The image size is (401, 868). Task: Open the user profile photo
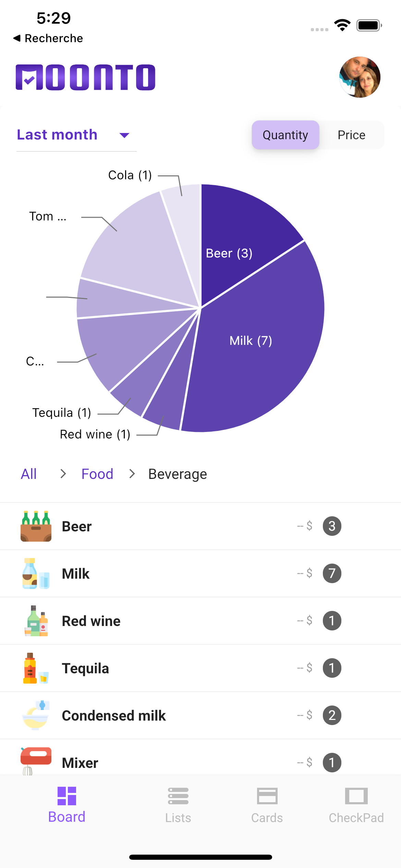360,77
